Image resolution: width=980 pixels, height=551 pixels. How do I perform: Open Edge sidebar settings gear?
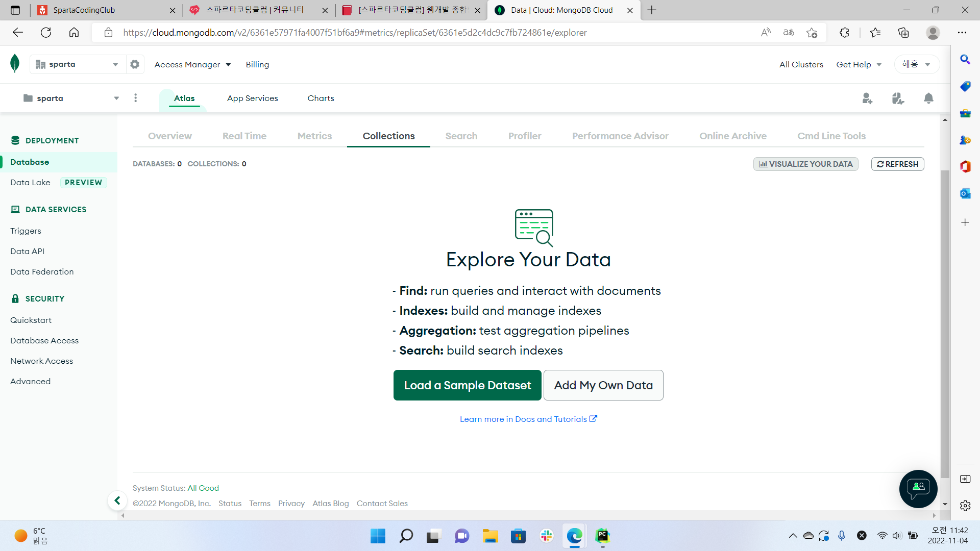click(x=965, y=506)
